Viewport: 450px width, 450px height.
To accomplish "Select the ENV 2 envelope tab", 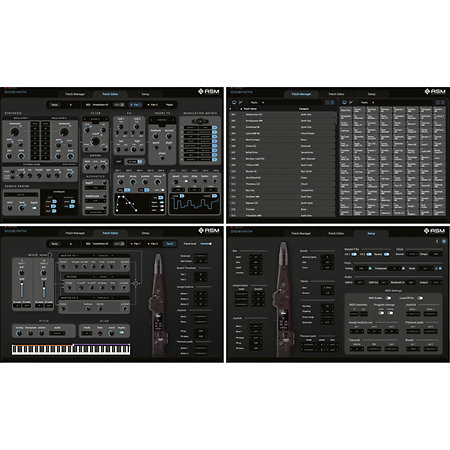I will (x=129, y=171).
